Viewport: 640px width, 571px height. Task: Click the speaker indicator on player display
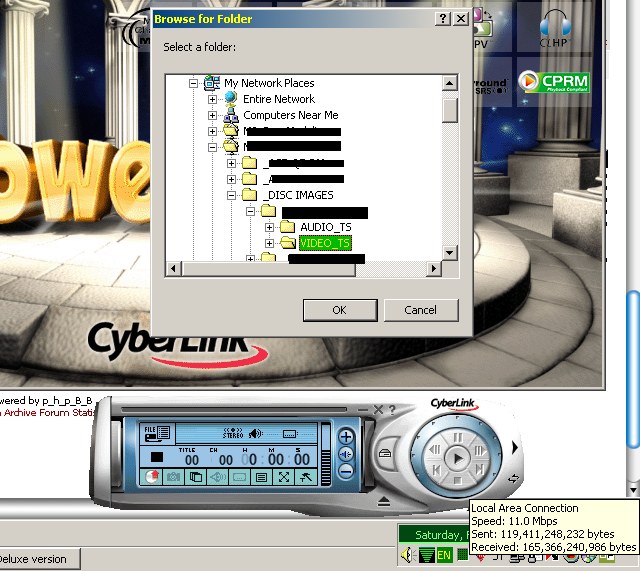coord(256,433)
